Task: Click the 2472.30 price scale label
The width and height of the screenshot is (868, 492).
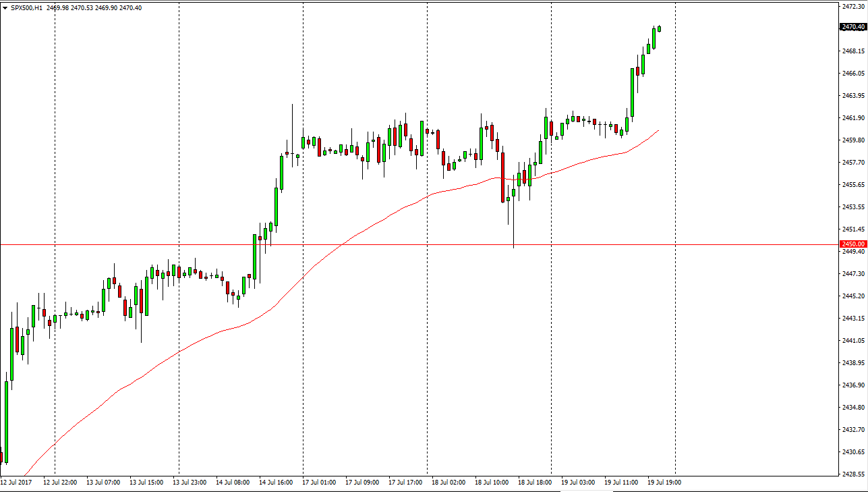Action: coord(852,7)
